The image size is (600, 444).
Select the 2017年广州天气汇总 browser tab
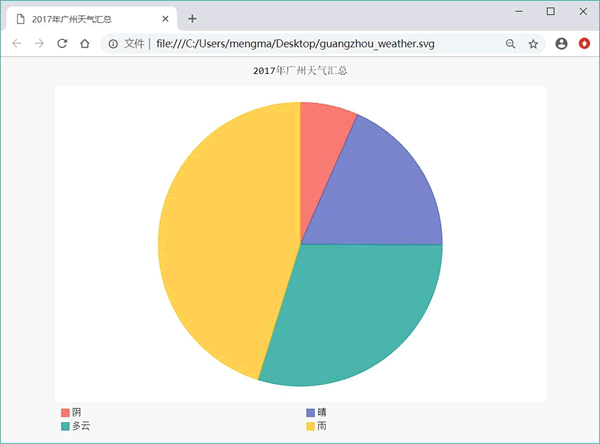(92, 19)
